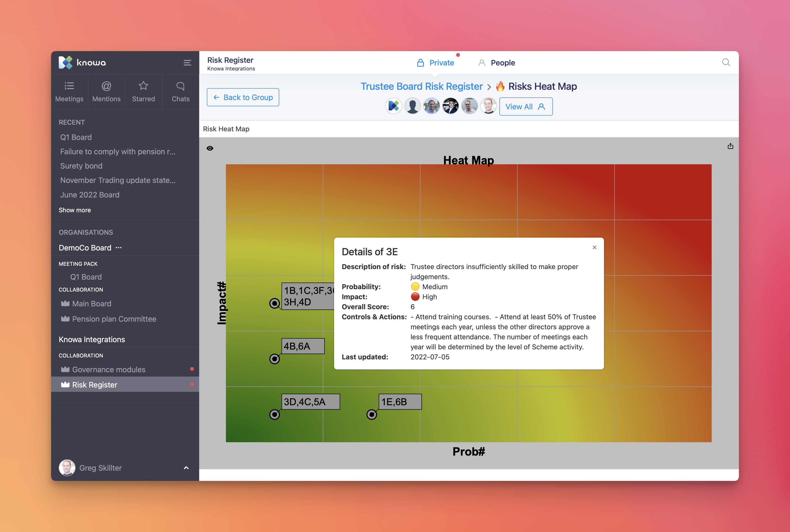
Task: Click the Private lock setting
Action: [436, 62]
